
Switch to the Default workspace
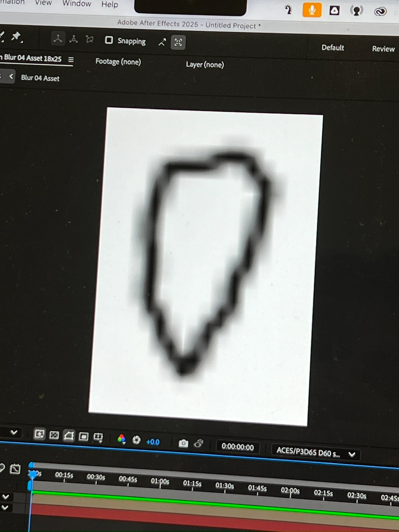point(332,48)
